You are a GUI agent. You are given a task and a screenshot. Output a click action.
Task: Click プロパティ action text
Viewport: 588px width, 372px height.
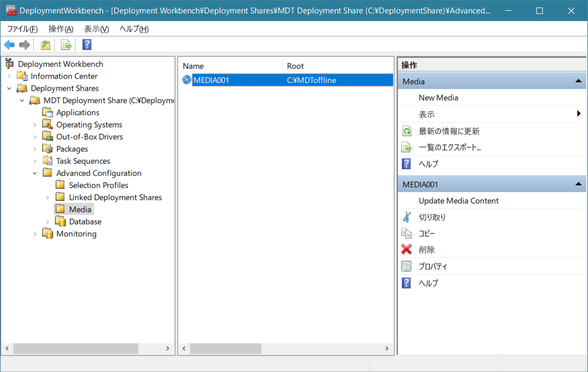point(433,266)
